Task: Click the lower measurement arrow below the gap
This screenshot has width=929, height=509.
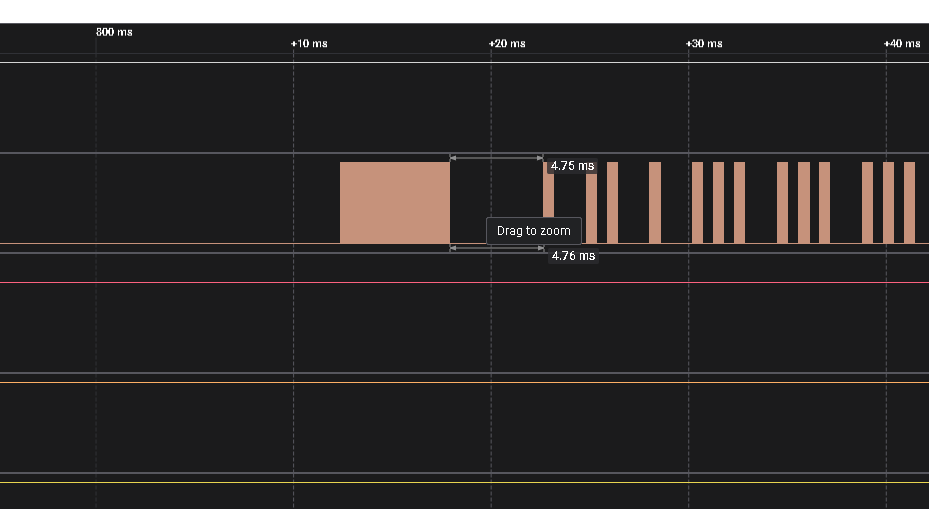Action: (x=496, y=248)
